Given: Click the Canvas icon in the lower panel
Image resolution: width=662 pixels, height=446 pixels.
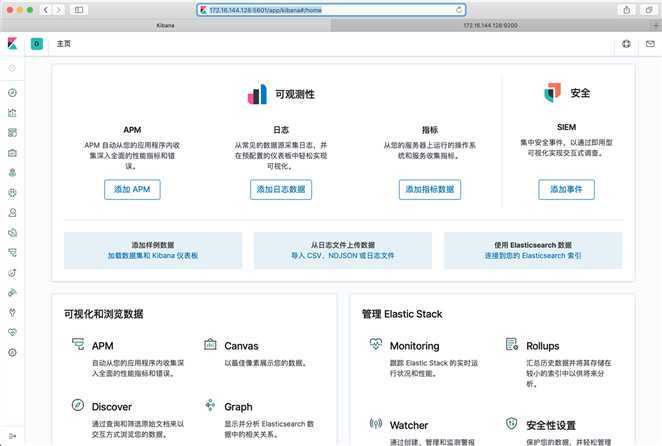Looking at the screenshot, I should coord(210,344).
